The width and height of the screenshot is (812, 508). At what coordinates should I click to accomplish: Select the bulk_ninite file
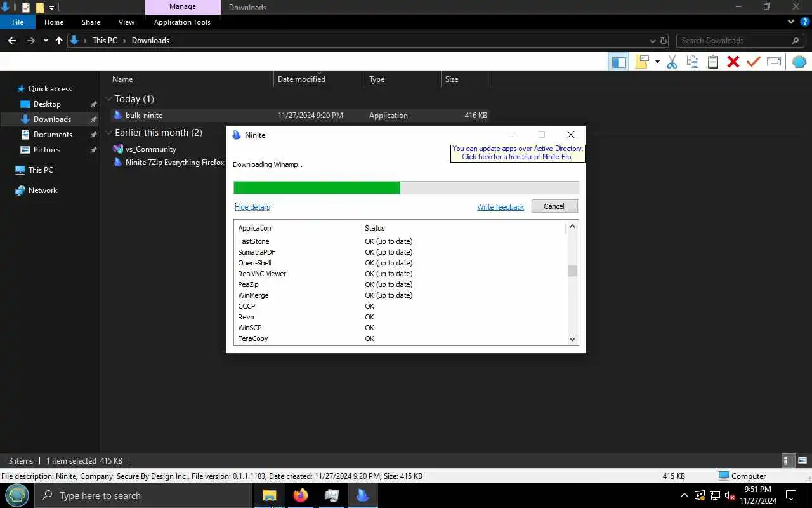click(x=144, y=116)
